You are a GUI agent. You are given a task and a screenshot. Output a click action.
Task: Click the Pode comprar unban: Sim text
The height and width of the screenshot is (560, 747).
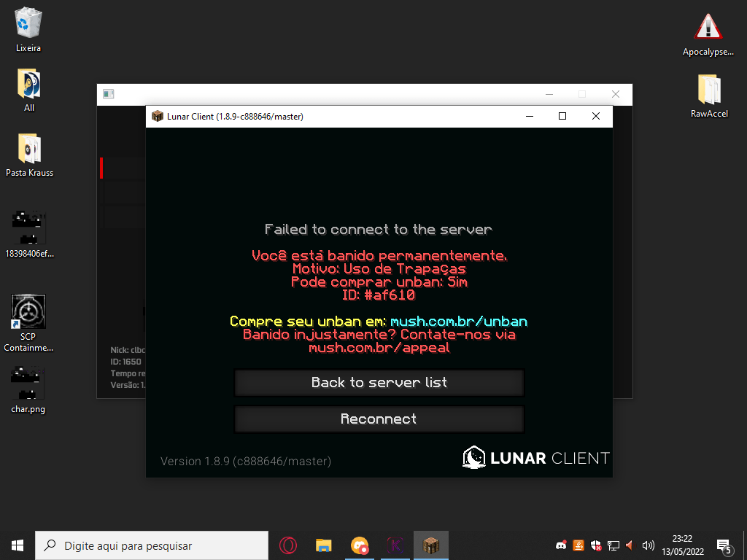(379, 282)
